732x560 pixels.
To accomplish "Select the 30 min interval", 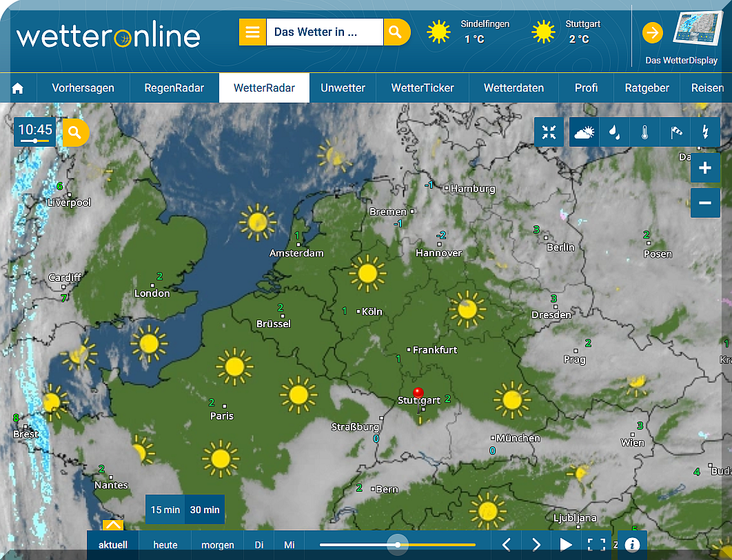I will [x=205, y=510].
